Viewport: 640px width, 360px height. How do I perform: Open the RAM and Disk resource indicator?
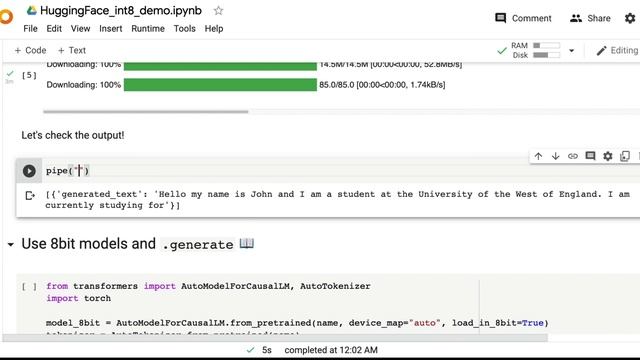(536, 50)
